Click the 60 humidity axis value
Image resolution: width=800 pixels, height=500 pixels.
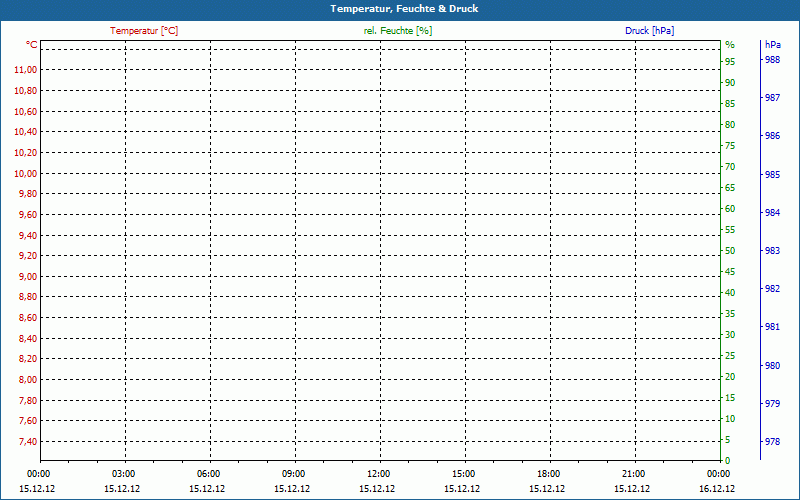point(730,209)
